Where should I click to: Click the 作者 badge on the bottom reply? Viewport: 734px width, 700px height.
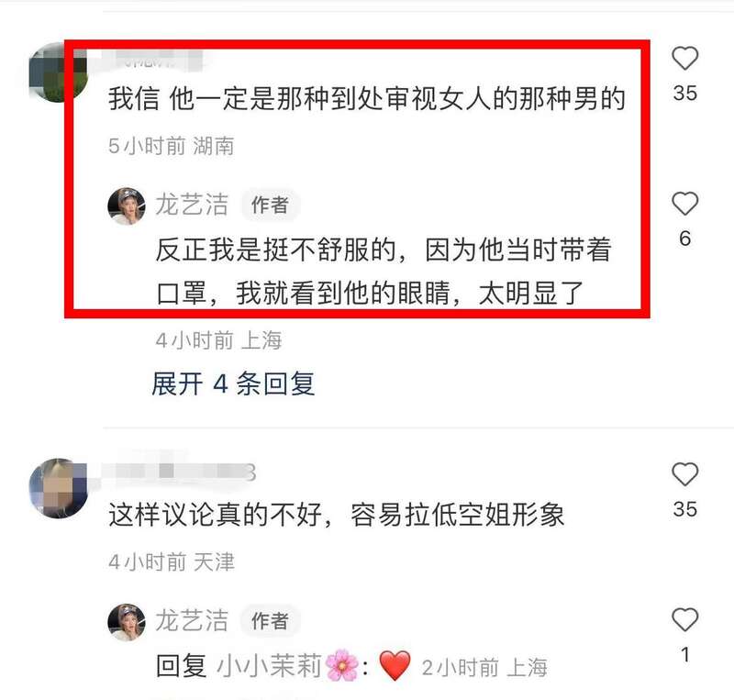[x=270, y=621]
